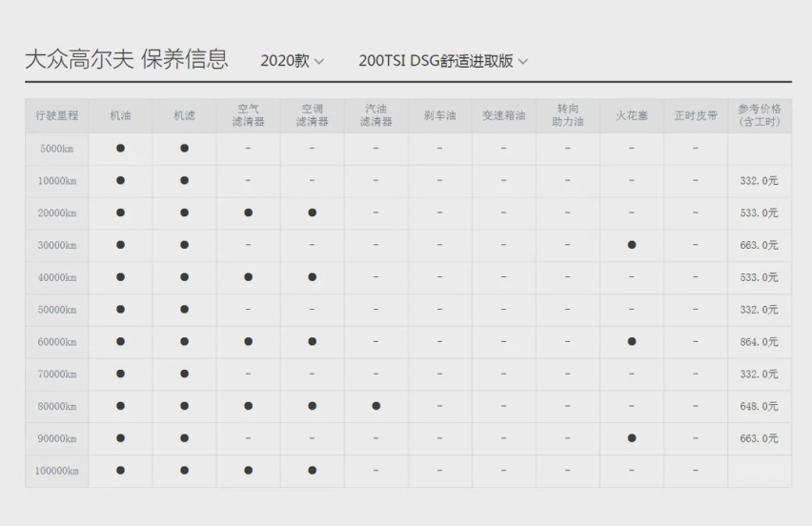Click the 50000km mileage row label
Screen dimensions: 812x526
57,310
